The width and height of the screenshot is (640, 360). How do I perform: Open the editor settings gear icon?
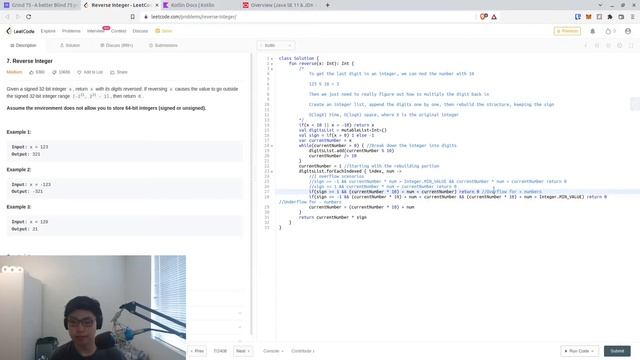click(x=620, y=45)
